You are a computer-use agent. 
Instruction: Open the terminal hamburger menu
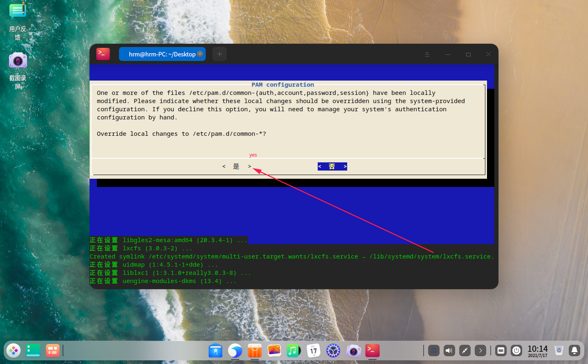[427, 54]
